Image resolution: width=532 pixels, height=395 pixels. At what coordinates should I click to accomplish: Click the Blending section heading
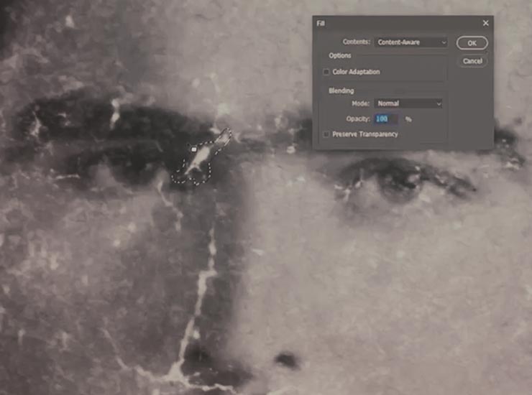coord(341,91)
